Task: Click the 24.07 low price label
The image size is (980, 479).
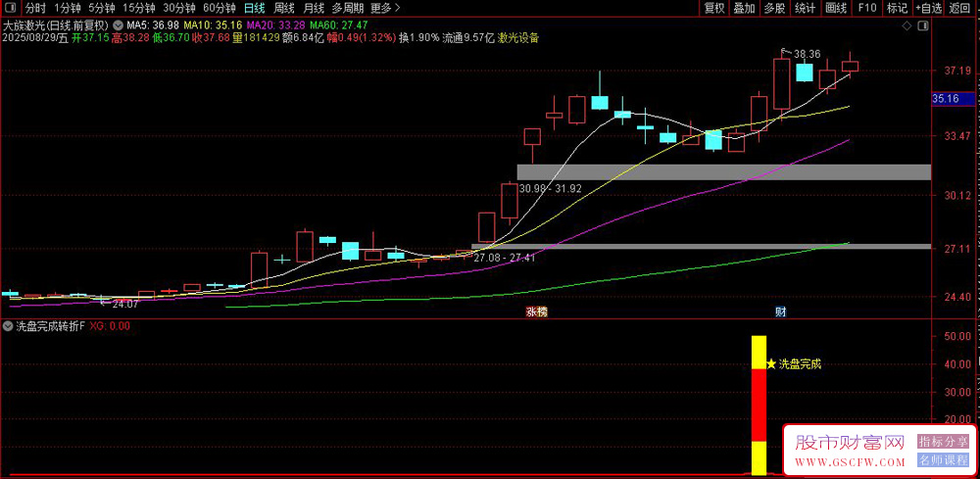Action: (125, 304)
